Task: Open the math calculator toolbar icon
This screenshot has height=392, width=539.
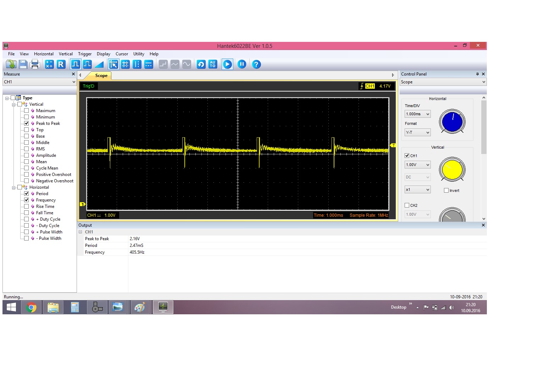Action: (x=49, y=64)
